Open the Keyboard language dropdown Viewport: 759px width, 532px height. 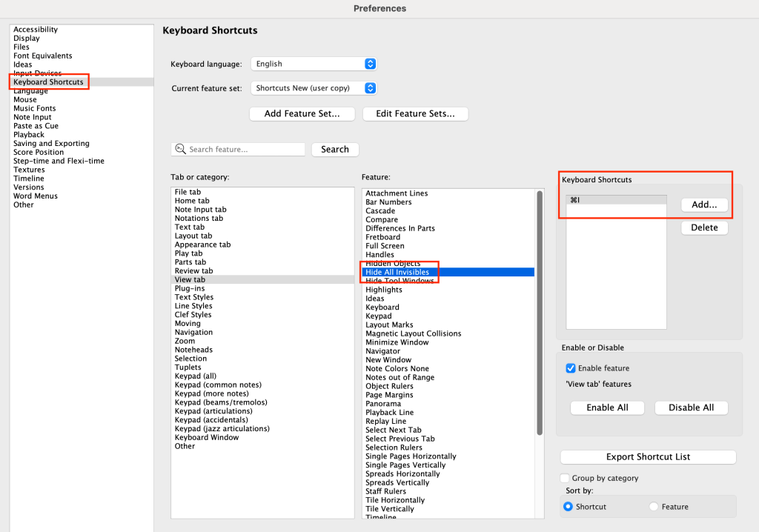click(x=313, y=64)
